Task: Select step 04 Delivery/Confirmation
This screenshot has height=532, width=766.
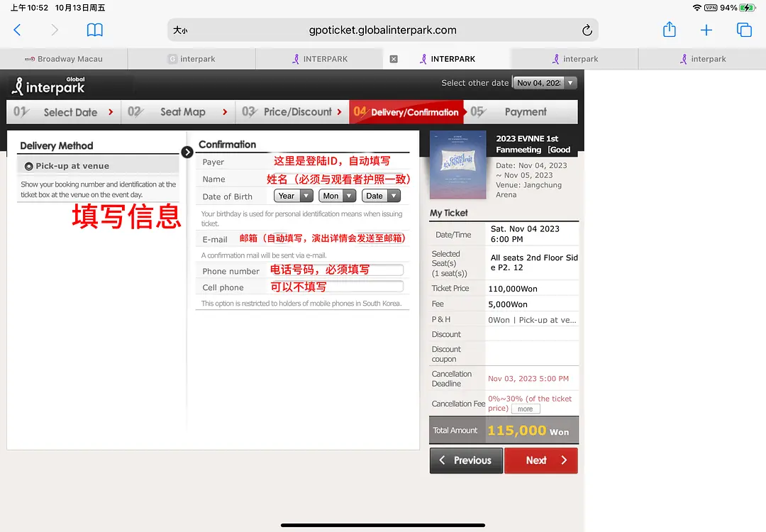Action: [406, 112]
